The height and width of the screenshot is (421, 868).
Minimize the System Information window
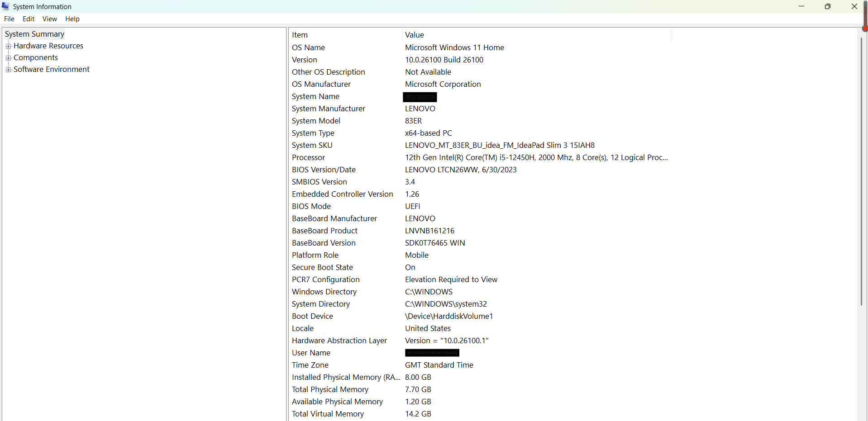(801, 6)
